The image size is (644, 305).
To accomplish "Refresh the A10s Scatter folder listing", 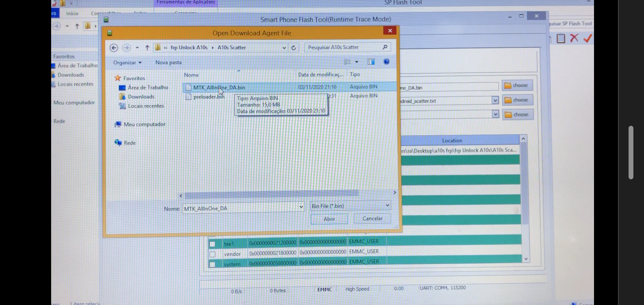I will pyautogui.click(x=293, y=48).
